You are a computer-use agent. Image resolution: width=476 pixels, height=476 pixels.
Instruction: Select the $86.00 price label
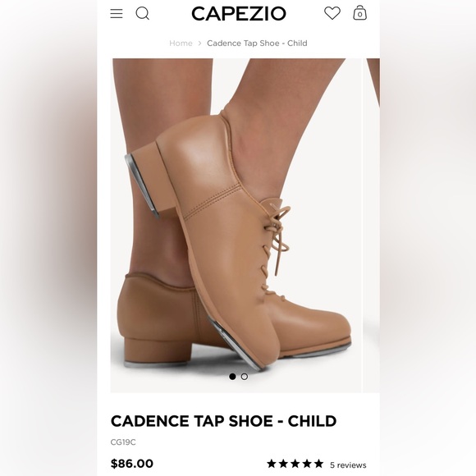click(x=132, y=464)
